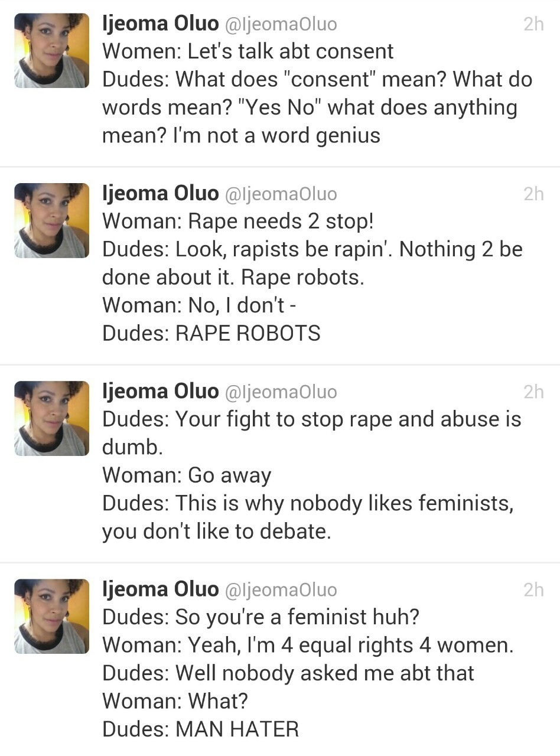
Task: Click @IjeomaOluo handle on the "Rape robots" tweet
Action: [x=281, y=194]
